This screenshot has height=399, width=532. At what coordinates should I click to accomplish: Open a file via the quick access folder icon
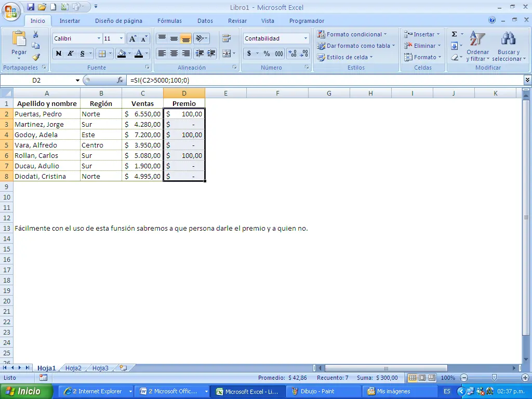coord(42,7)
